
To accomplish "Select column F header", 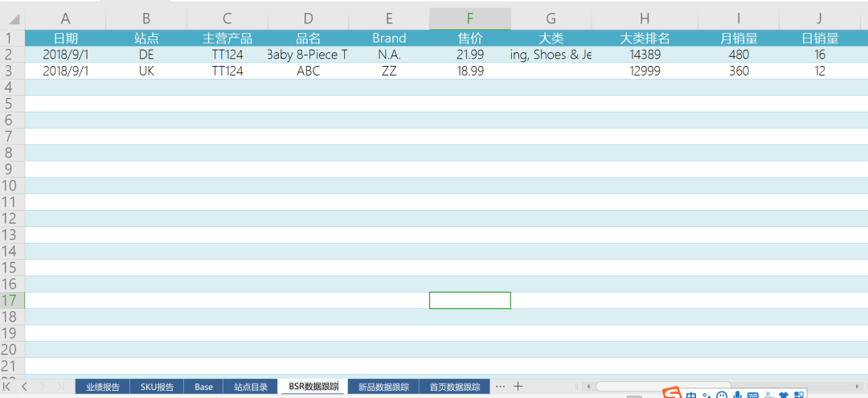I will (470, 19).
